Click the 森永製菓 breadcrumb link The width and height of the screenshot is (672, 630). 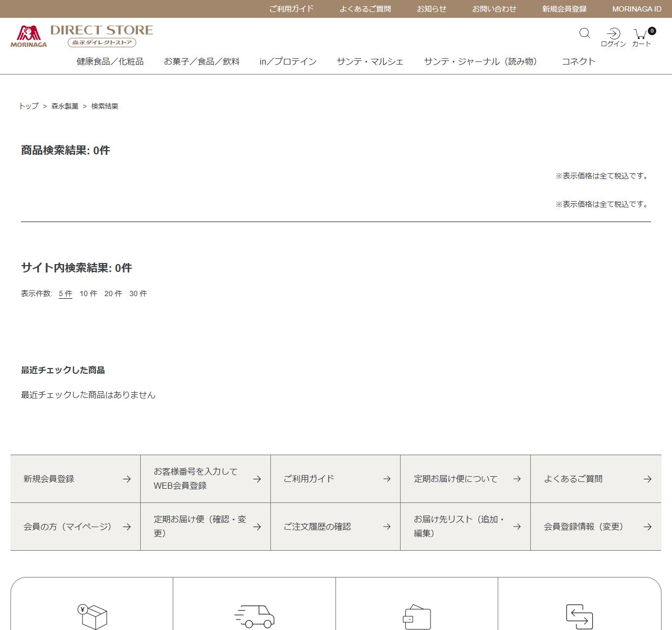(65, 106)
